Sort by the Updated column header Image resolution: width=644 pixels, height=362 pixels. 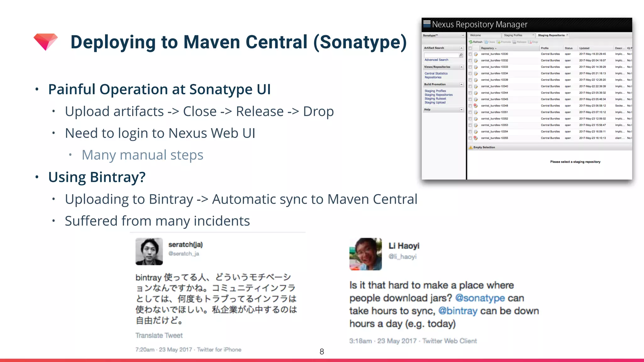coord(596,48)
